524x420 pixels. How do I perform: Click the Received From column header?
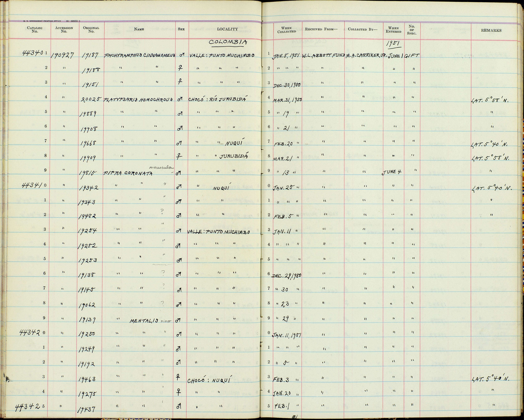coord(321,29)
